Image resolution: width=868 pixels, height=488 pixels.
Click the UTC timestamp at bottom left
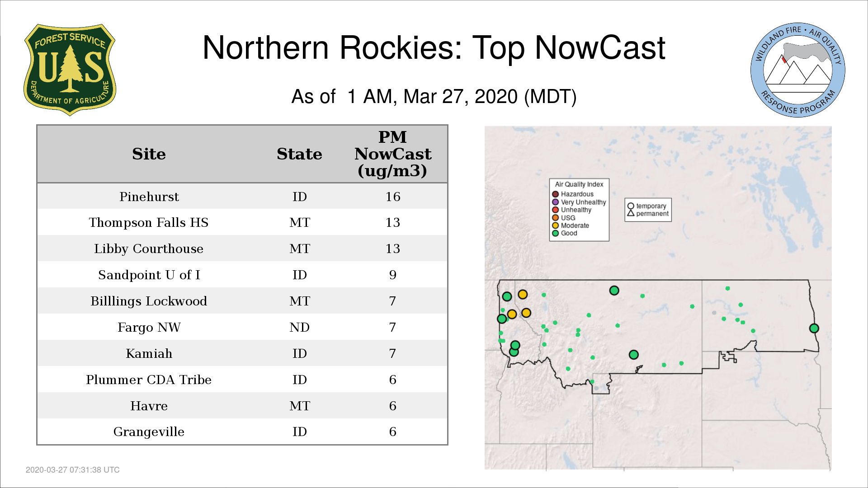pos(73,470)
